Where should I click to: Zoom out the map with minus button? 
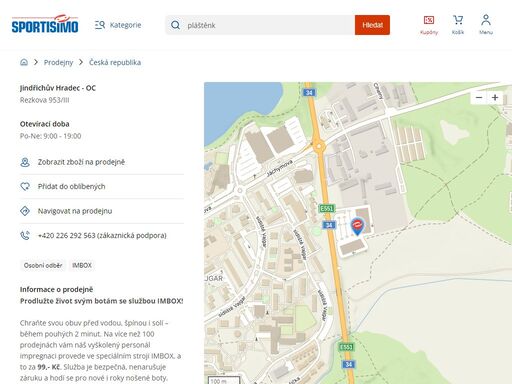coord(479,97)
